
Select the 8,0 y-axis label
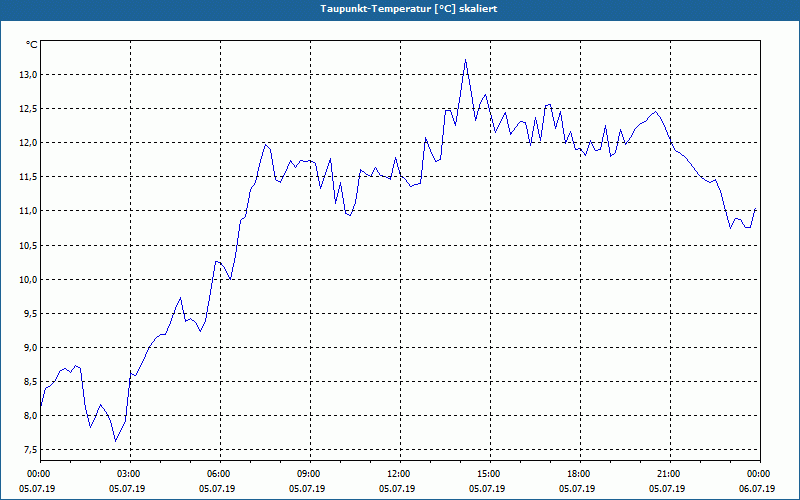31,416
